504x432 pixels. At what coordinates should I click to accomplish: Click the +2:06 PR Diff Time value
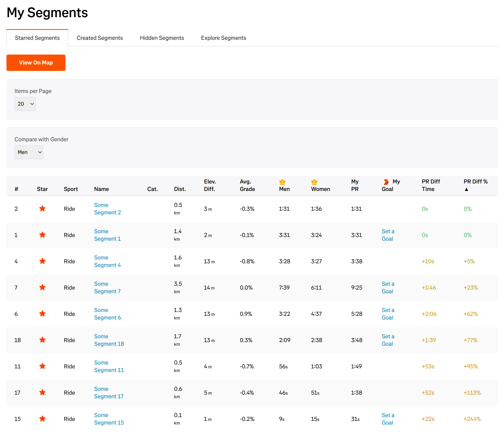point(429,314)
